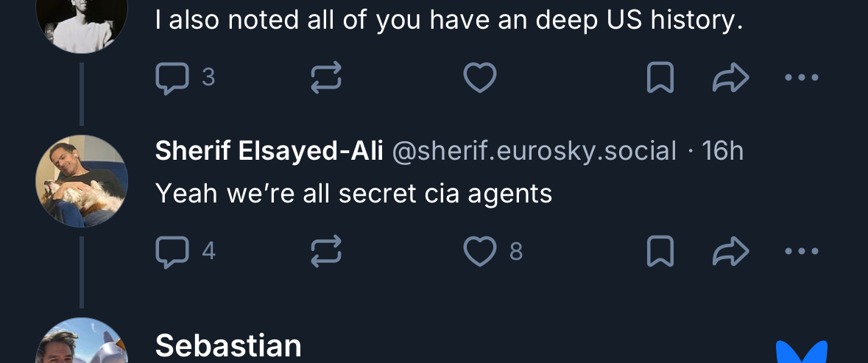Share the US history post

click(x=731, y=78)
